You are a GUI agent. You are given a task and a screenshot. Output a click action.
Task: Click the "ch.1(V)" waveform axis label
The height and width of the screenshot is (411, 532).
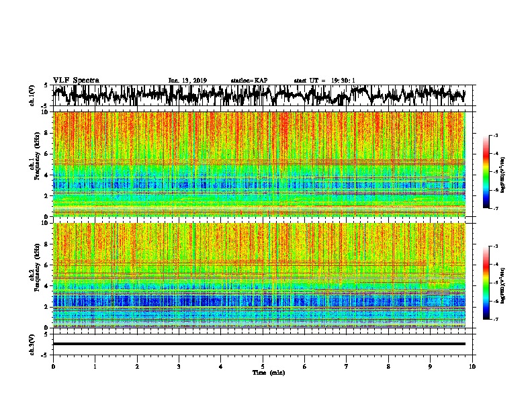tap(32, 95)
